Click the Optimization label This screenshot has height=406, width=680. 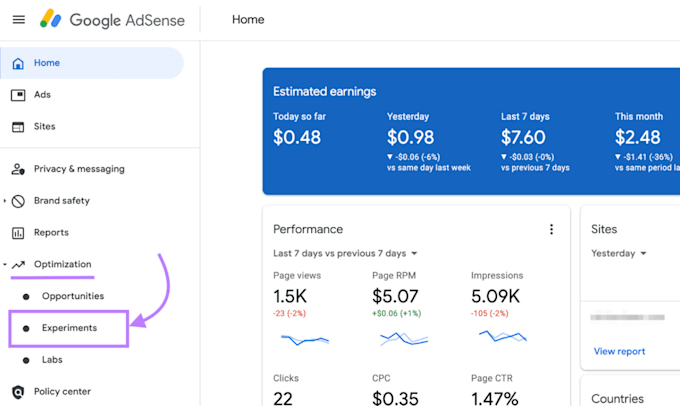point(62,264)
